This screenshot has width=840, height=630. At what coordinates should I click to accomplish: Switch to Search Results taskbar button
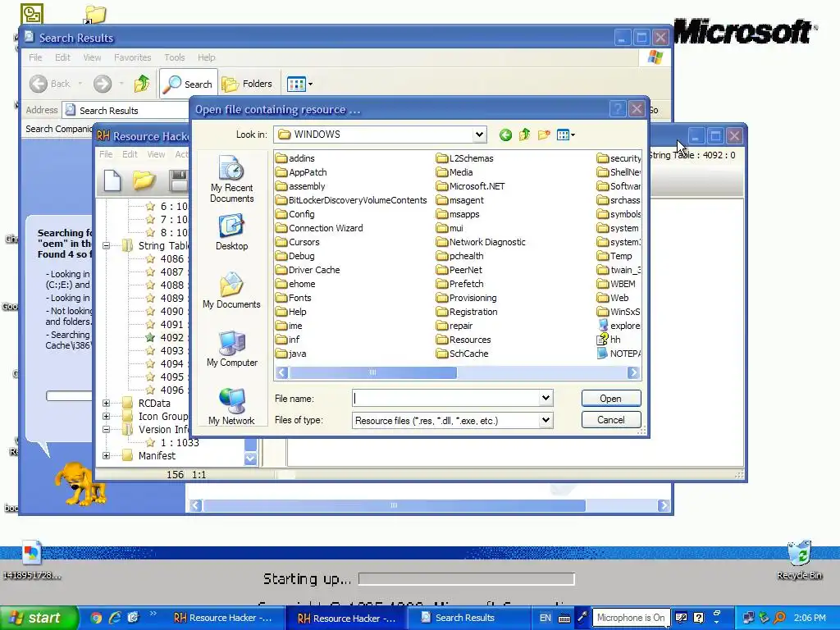tap(463, 618)
